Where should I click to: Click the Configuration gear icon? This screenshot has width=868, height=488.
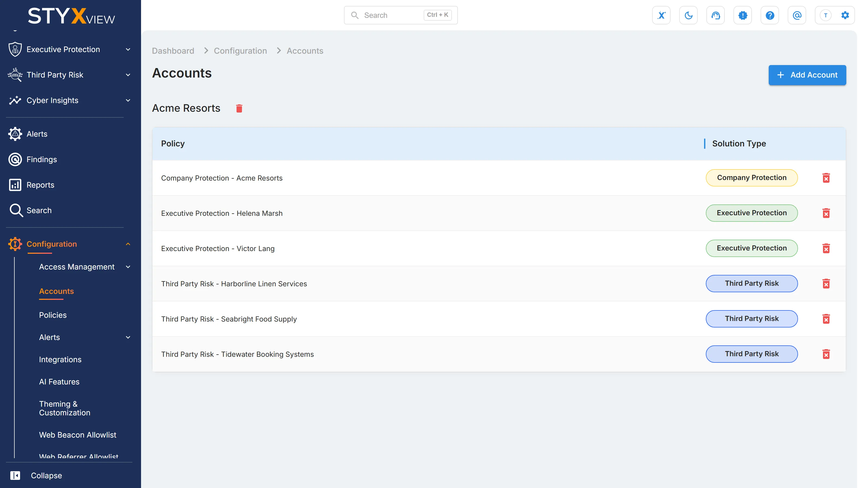(15, 244)
